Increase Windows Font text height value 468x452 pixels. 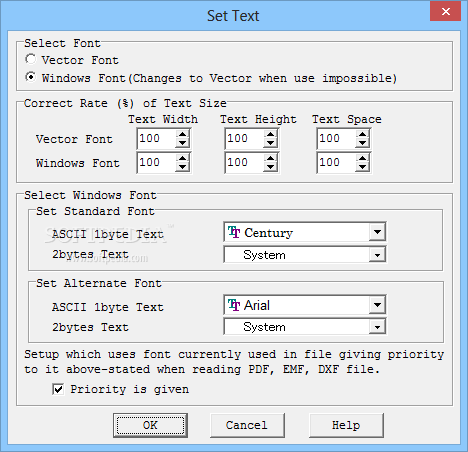(x=270, y=158)
